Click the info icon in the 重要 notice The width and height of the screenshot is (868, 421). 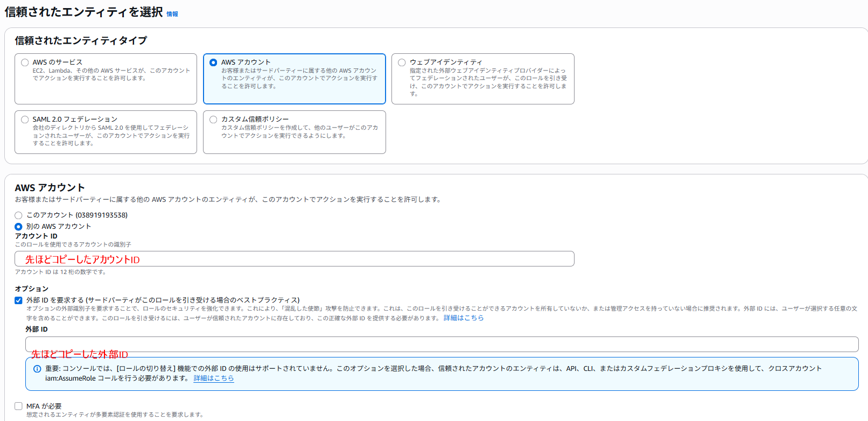coord(37,369)
